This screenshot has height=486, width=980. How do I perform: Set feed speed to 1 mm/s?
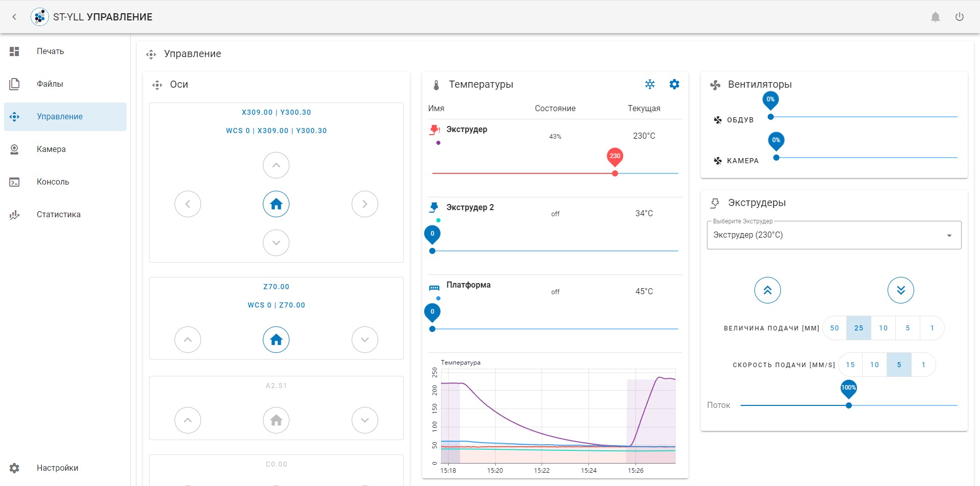[x=923, y=365]
